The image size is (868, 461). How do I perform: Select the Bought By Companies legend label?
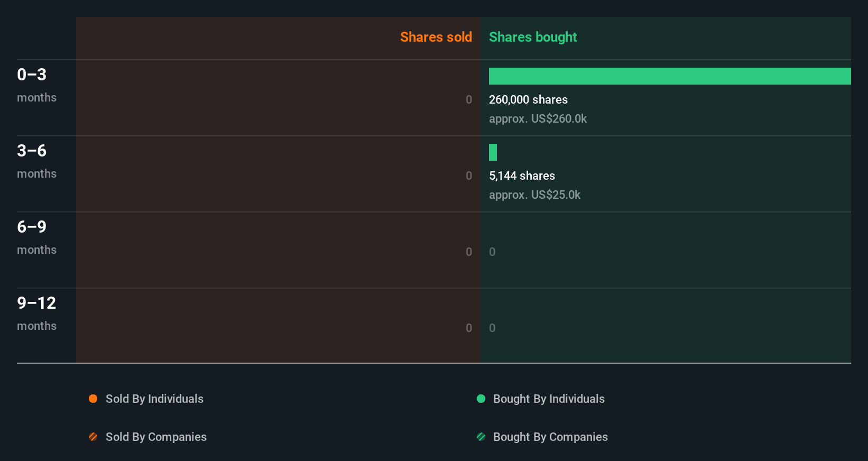pos(550,437)
